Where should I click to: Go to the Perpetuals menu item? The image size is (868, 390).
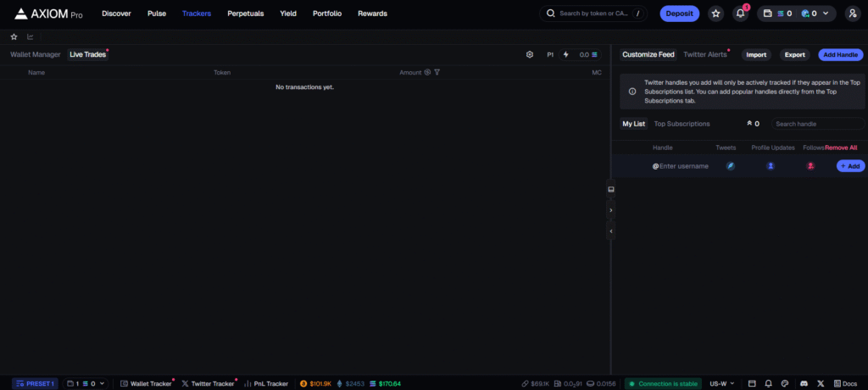(x=245, y=14)
